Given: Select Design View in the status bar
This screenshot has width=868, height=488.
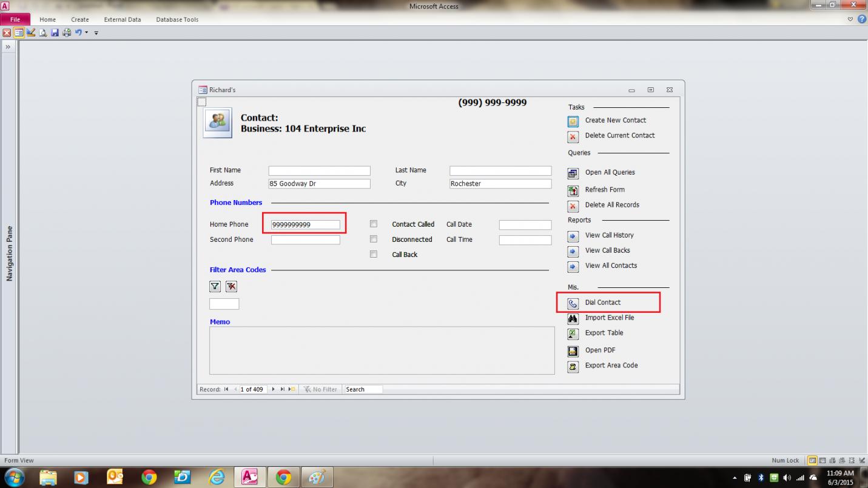Looking at the screenshot, I should 862,461.
